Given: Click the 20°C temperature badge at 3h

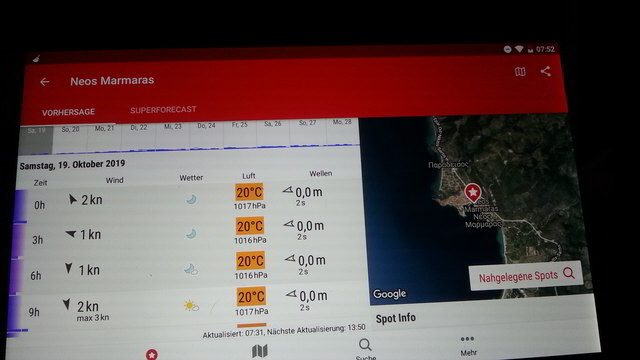Looking at the screenshot, I should 250,226.
